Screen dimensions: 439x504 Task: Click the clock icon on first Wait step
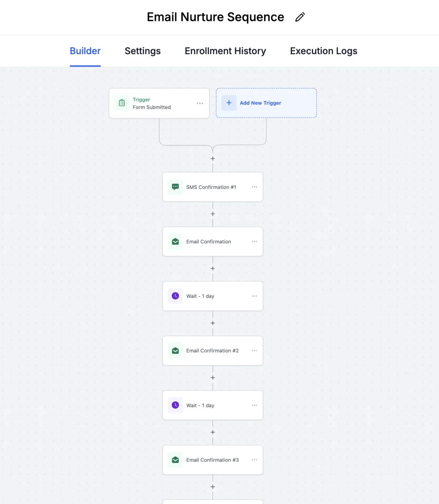tap(176, 296)
